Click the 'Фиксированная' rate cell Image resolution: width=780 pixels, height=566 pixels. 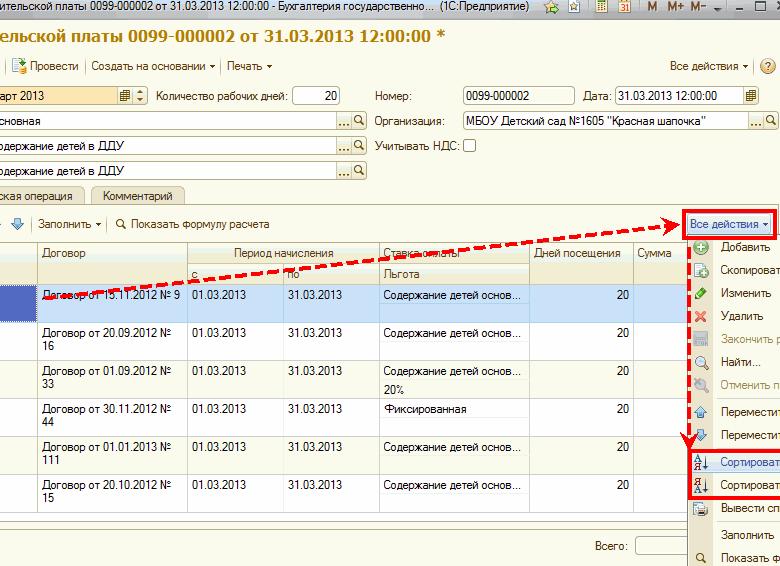pos(454,409)
